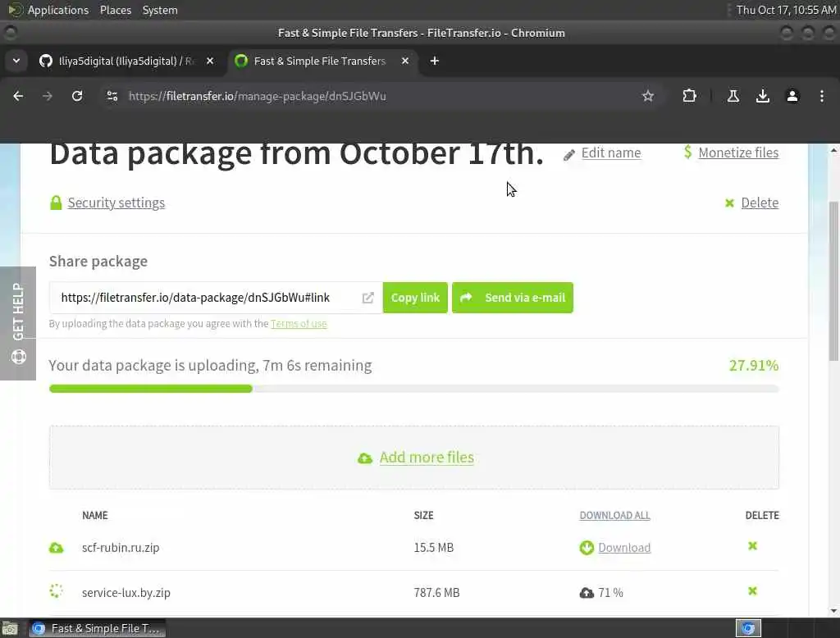Screen dimensions: 840x638
Task: Reload the page
Action: click(77, 96)
